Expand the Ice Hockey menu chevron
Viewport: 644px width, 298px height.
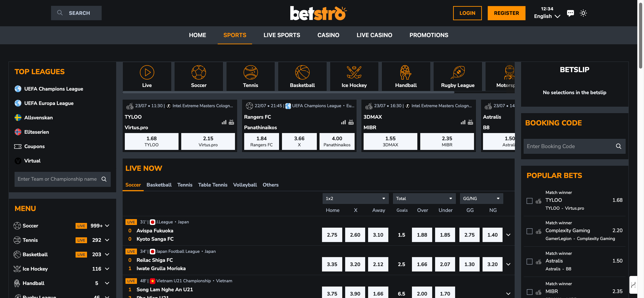(107, 269)
